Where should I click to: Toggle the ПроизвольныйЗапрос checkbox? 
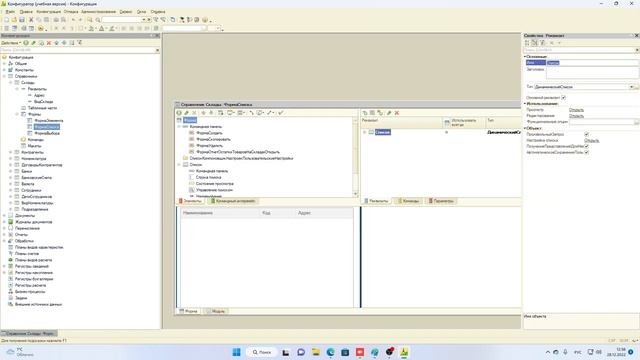[587, 134]
